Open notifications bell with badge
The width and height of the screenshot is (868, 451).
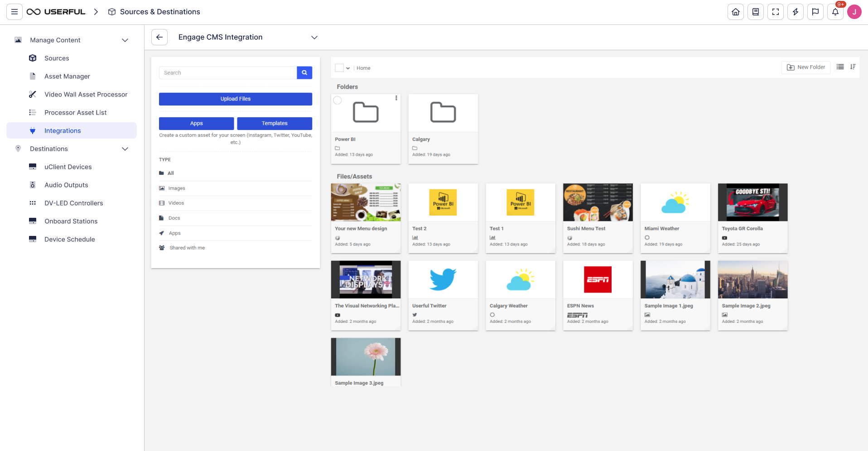(x=835, y=12)
